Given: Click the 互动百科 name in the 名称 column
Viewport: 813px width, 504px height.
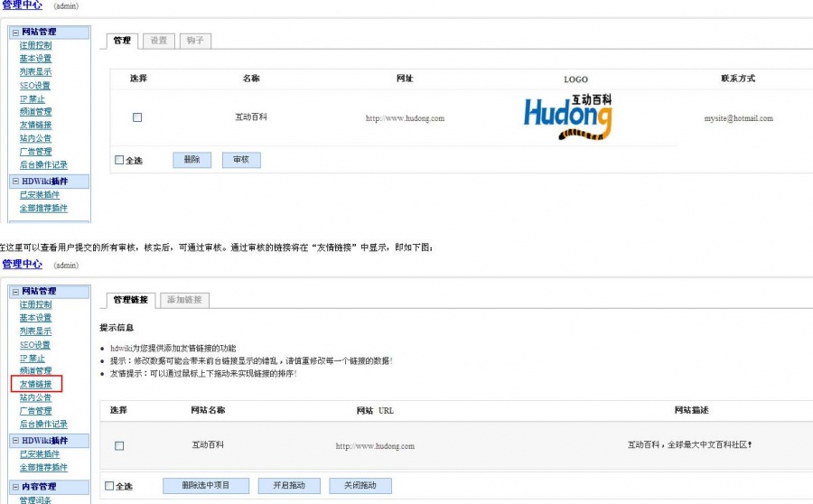Looking at the screenshot, I should click(x=251, y=117).
